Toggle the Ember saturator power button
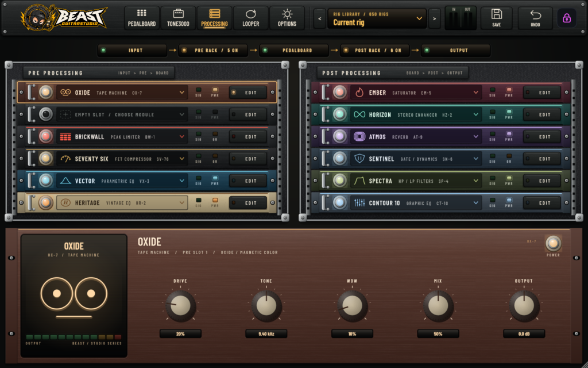The width and height of the screenshot is (588, 368). tap(340, 93)
